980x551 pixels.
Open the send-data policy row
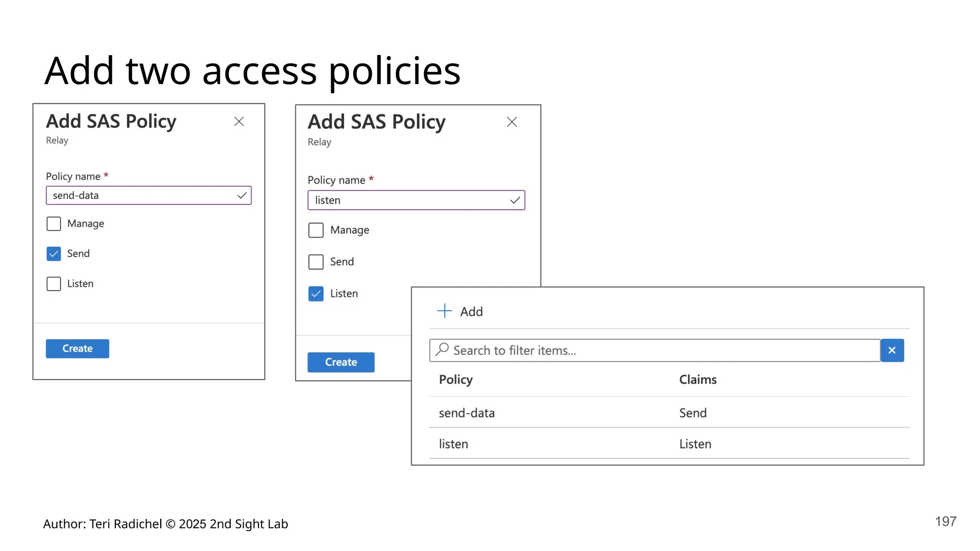pyautogui.click(x=669, y=412)
